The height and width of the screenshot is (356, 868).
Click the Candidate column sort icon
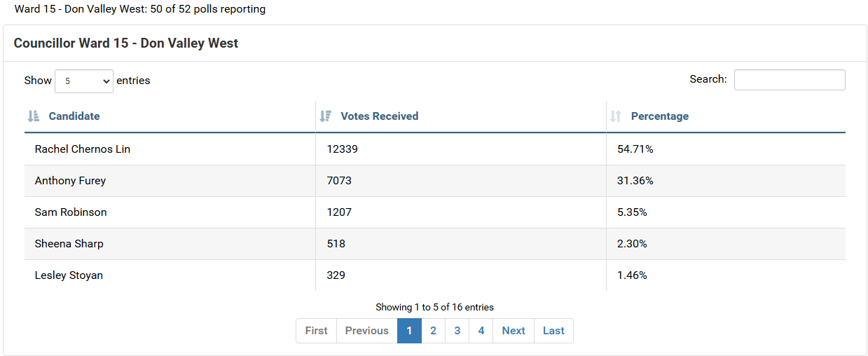click(x=34, y=116)
